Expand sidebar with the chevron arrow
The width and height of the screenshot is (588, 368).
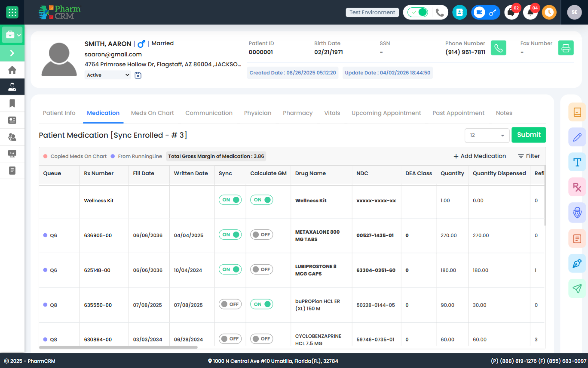click(12, 53)
